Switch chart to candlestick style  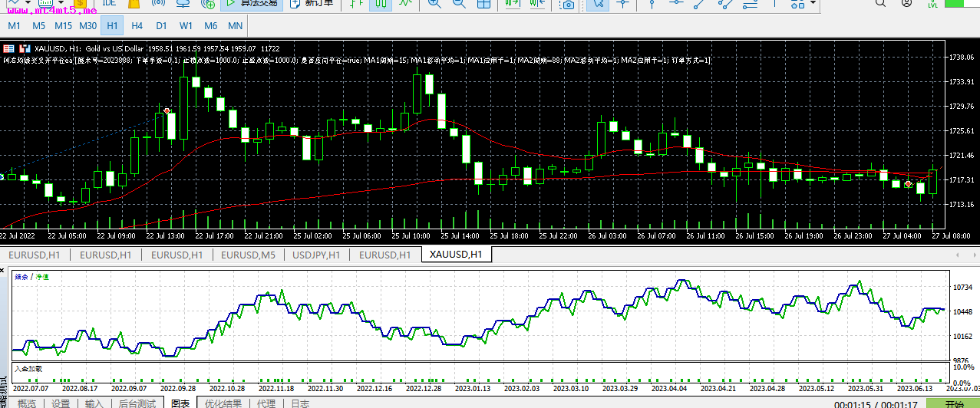point(380,4)
